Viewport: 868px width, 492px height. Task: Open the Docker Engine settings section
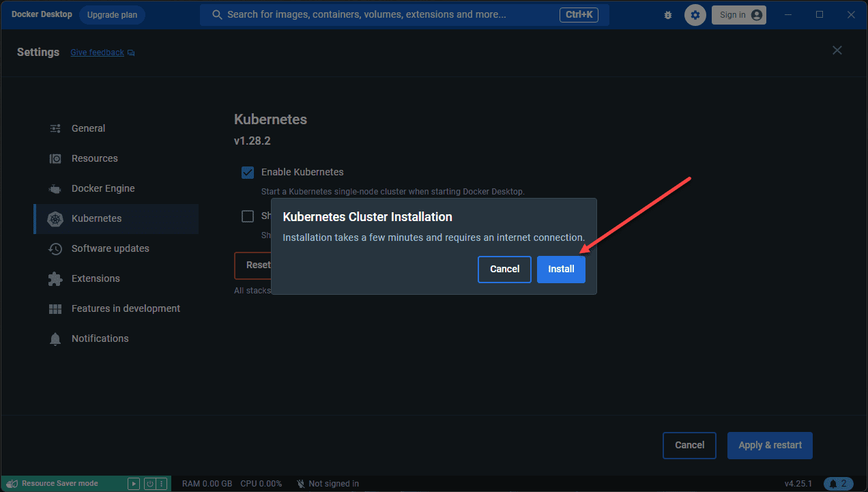click(x=116, y=188)
